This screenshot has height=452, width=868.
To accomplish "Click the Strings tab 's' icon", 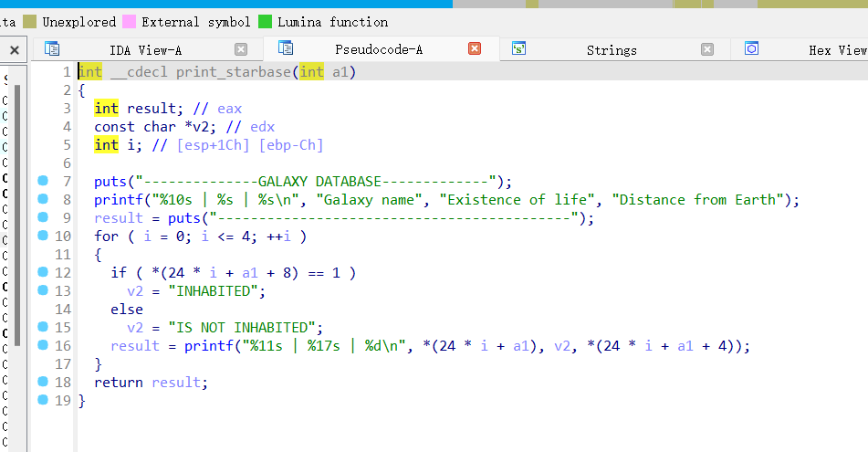I will pyautogui.click(x=518, y=48).
